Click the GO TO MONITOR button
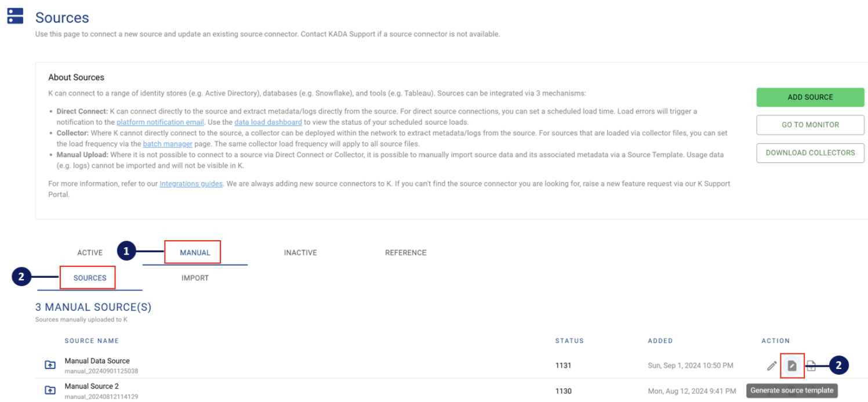 click(x=810, y=125)
